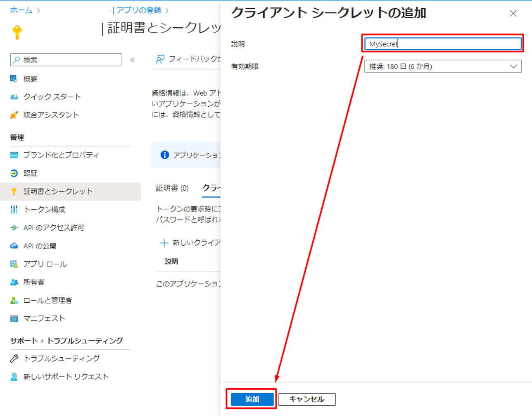Click the アプリ ロール icon
Image resolution: width=532 pixels, height=416 pixels.
(14, 264)
